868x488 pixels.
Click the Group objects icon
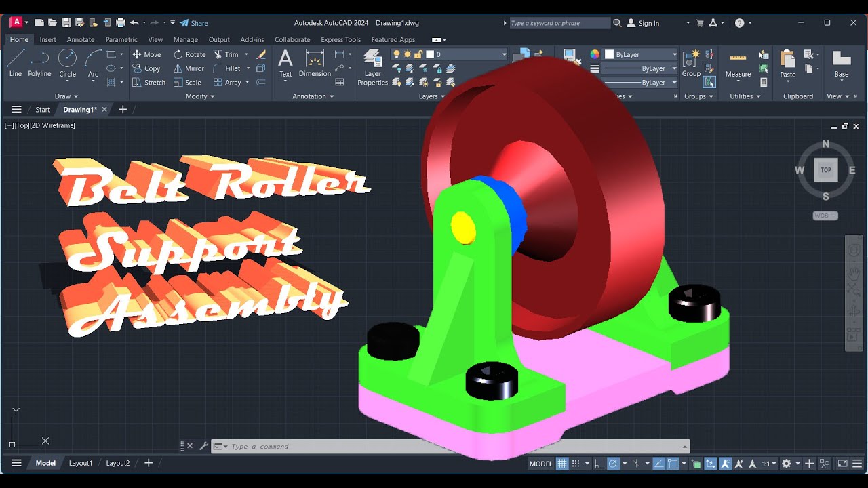[691, 64]
